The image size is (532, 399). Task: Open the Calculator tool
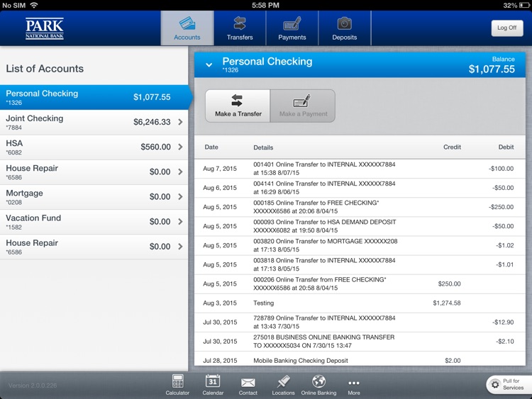click(x=177, y=385)
